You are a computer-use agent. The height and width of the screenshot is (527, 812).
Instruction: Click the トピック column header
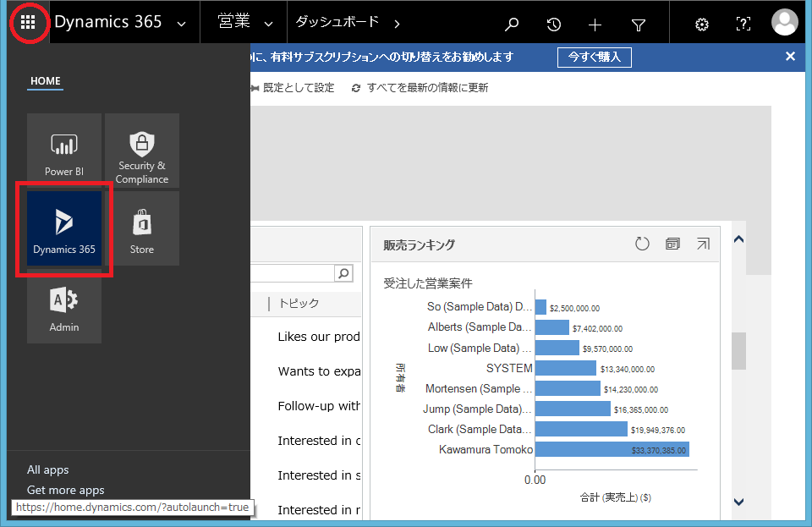(x=299, y=304)
